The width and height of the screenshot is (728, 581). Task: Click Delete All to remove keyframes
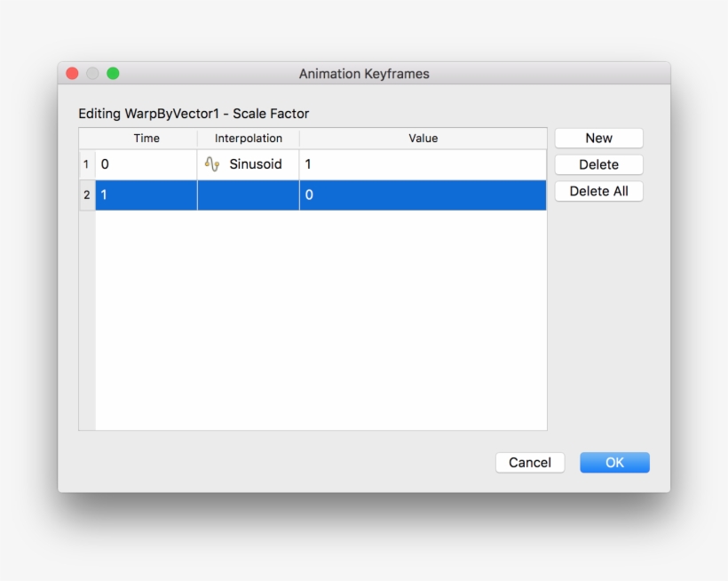[598, 191]
